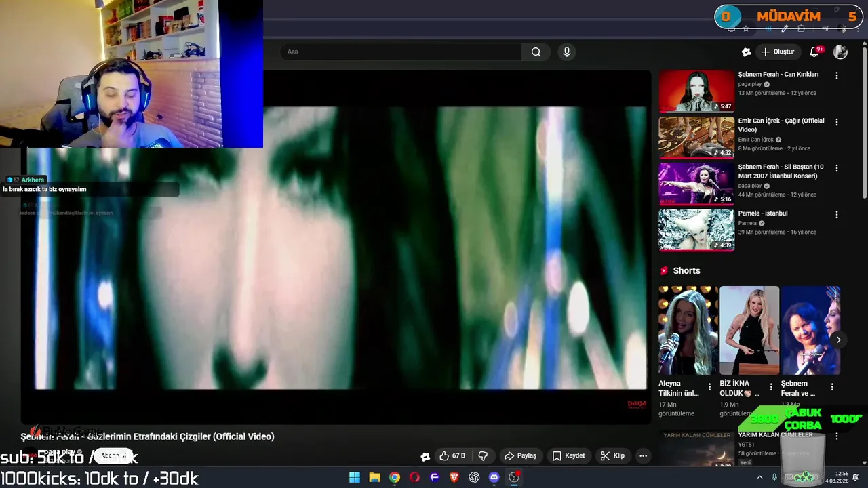Open the BİZ İKNA OLDUK short thumbnail
The height and width of the screenshot is (488, 868).
[749, 330]
